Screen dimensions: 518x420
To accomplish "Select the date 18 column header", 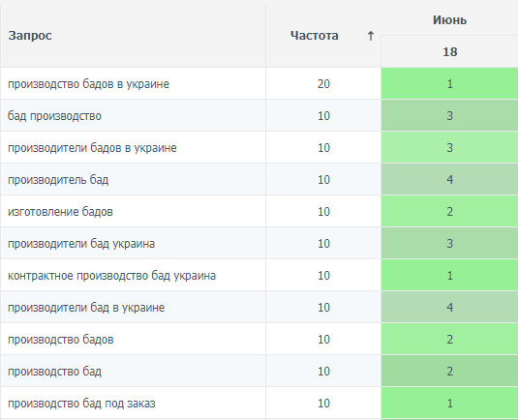I will pyautogui.click(x=450, y=52).
